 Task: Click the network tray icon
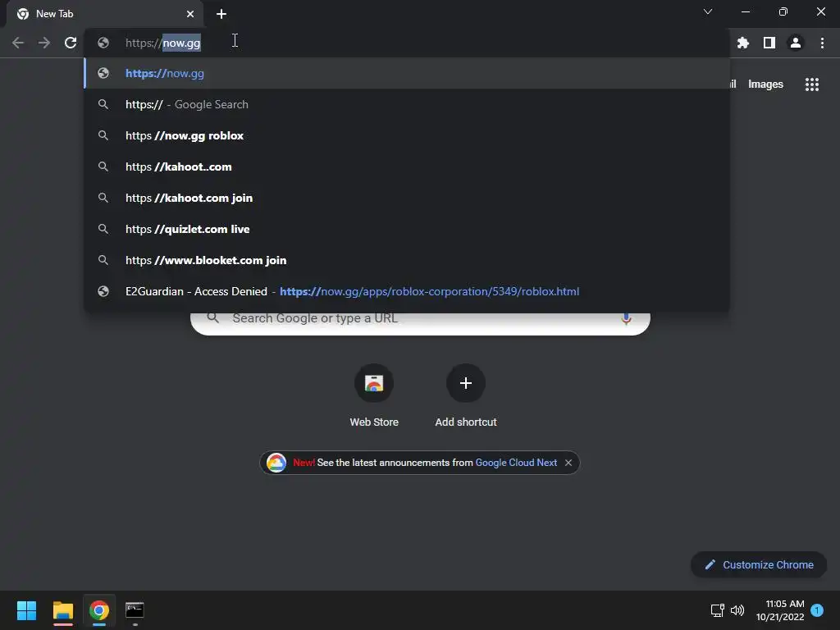tap(717, 610)
